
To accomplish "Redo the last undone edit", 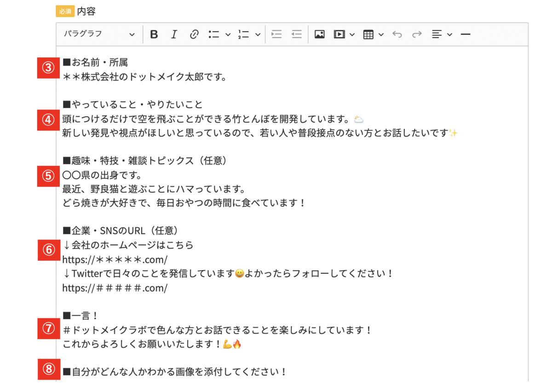I will (x=417, y=34).
